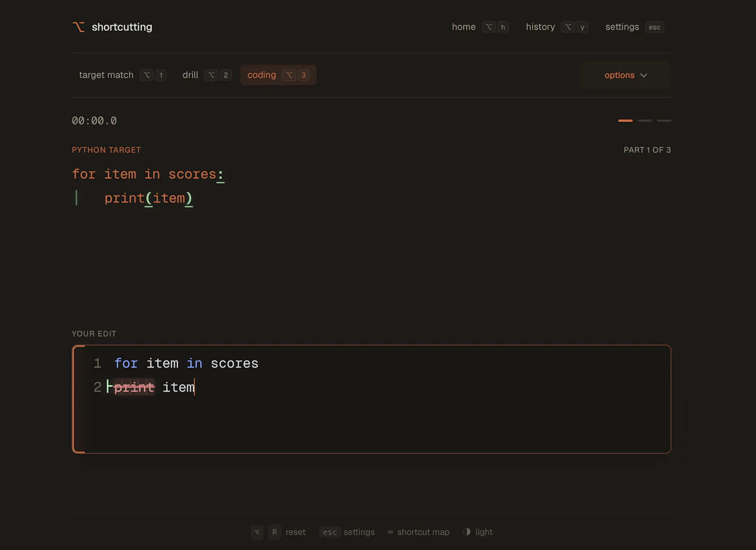
Task: Click the option-key badge on coding tab
Action: pyautogui.click(x=289, y=75)
